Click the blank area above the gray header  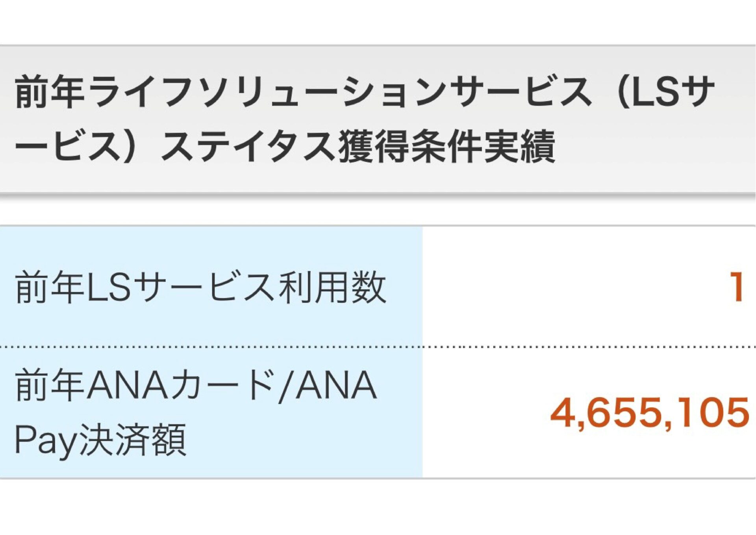click(378, 22)
